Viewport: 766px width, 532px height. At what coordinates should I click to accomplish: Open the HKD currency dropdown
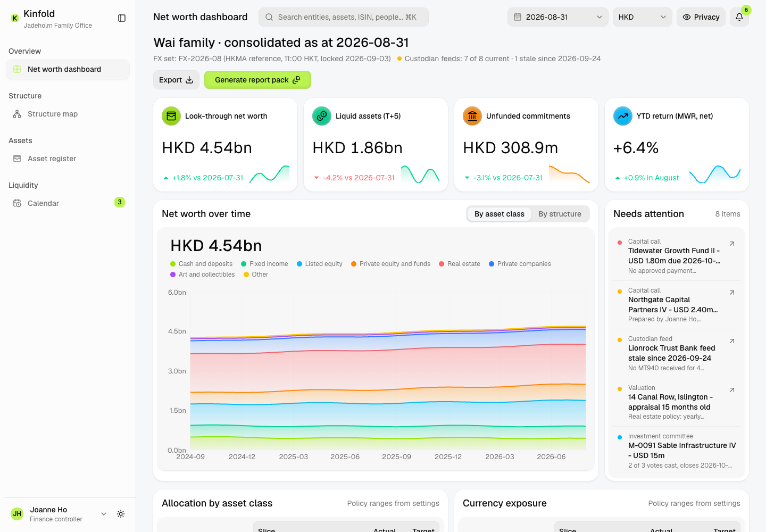(x=642, y=17)
